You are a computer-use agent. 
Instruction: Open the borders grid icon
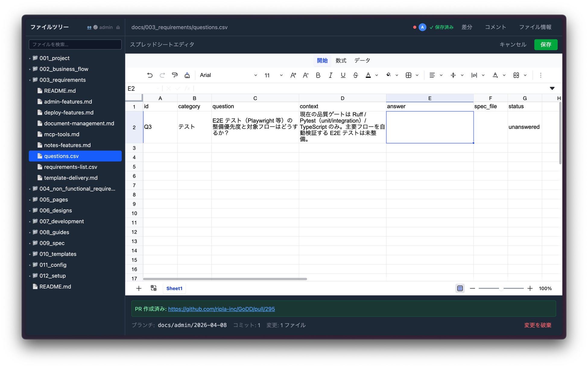tap(409, 75)
